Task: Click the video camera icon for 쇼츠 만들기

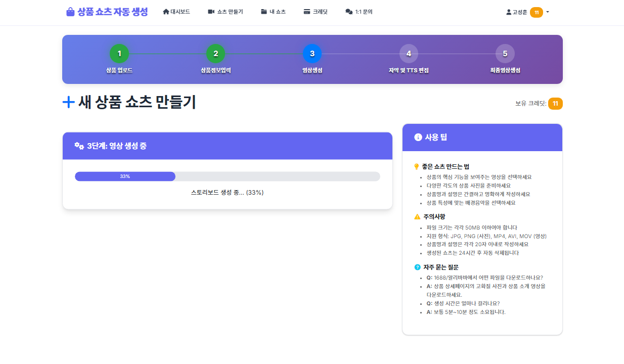Action: [x=211, y=12]
